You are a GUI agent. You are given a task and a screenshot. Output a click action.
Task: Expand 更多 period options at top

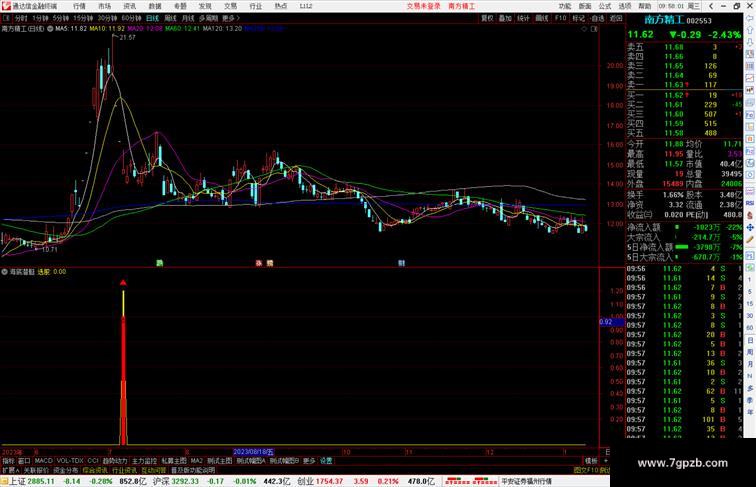[230, 18]
